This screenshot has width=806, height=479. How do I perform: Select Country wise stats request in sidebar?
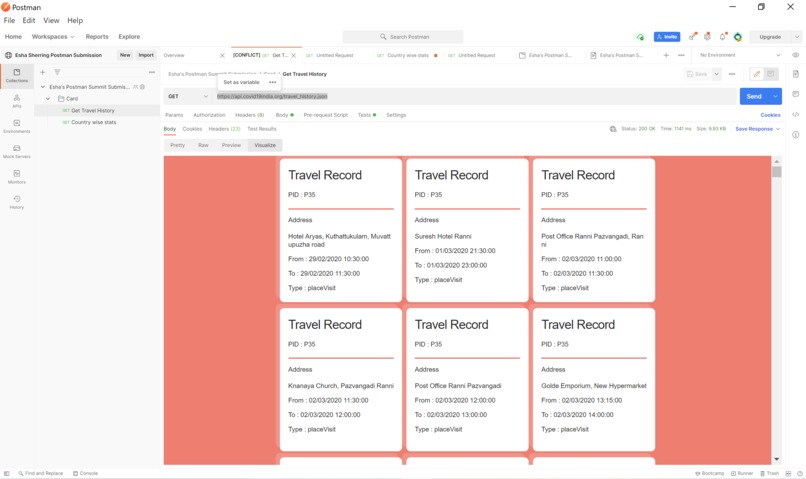(x=94, y=122)
